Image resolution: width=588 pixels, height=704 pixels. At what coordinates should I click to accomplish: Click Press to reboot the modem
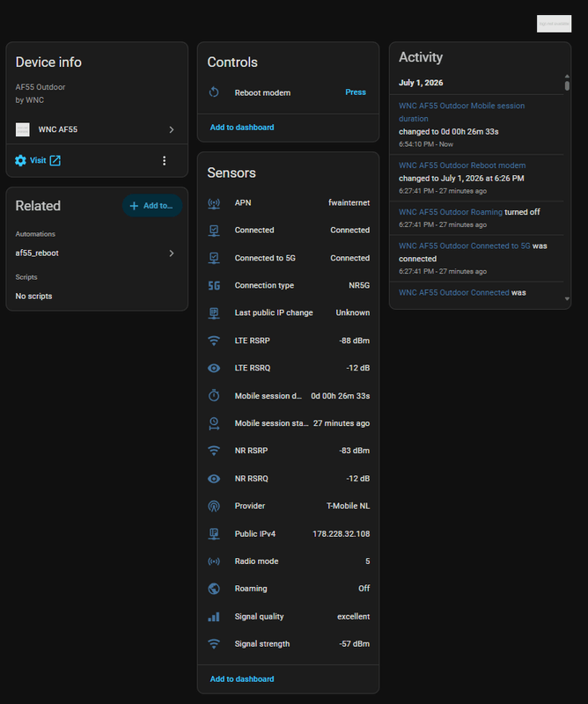(356, 92)
